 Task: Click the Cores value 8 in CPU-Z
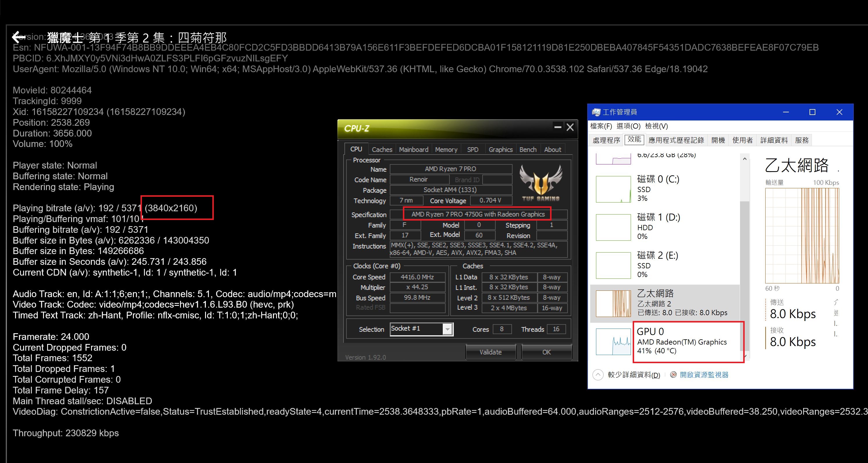[502, 329]
